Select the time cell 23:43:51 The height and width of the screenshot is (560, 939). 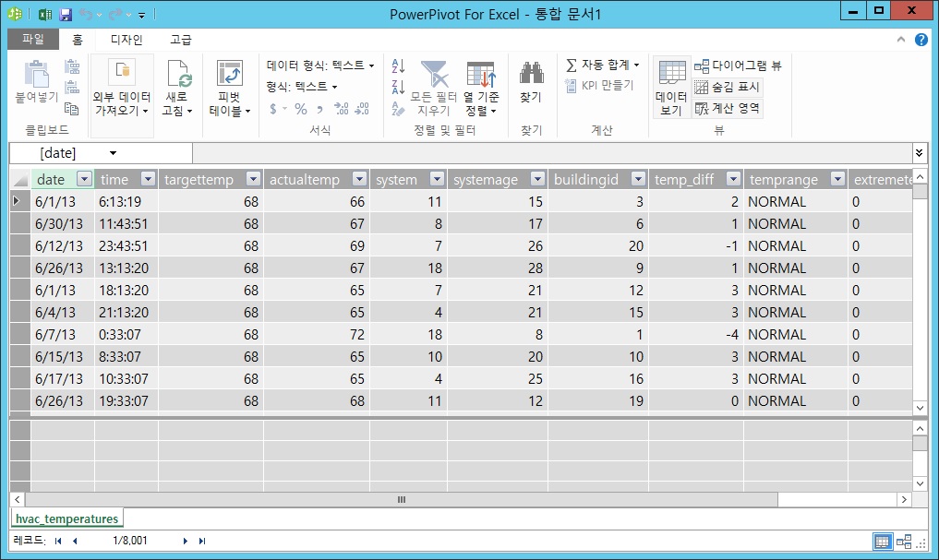tap(126, 246)
